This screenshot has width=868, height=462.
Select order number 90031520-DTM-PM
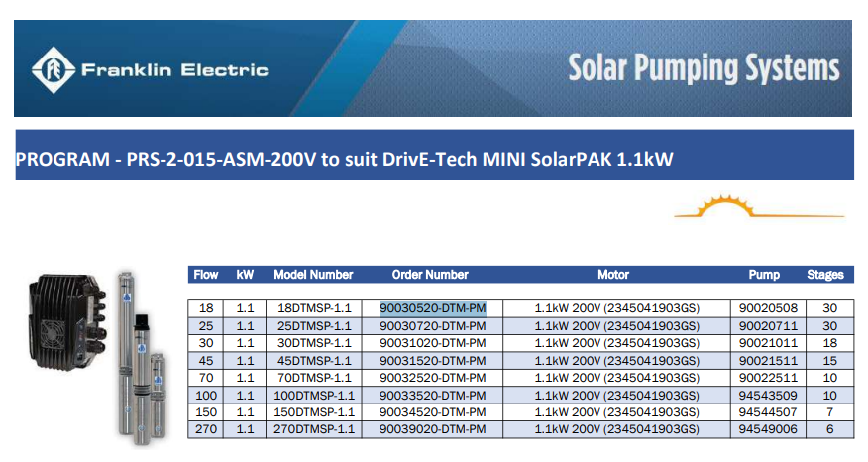(x=432, y=361)
